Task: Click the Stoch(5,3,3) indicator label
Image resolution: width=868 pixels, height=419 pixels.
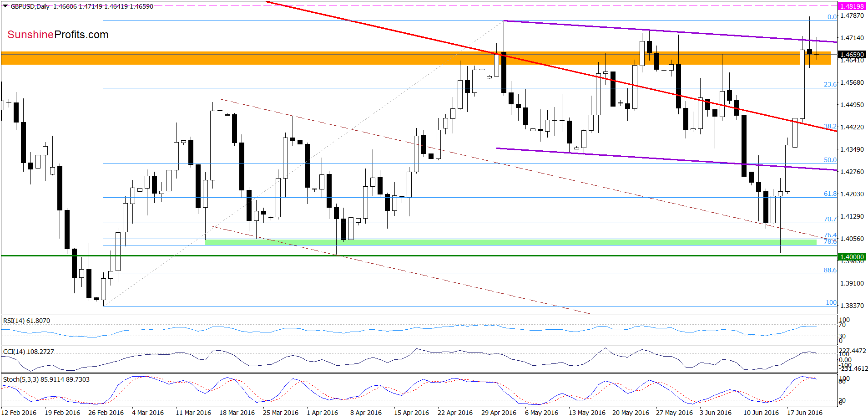Action: [46, 379]
